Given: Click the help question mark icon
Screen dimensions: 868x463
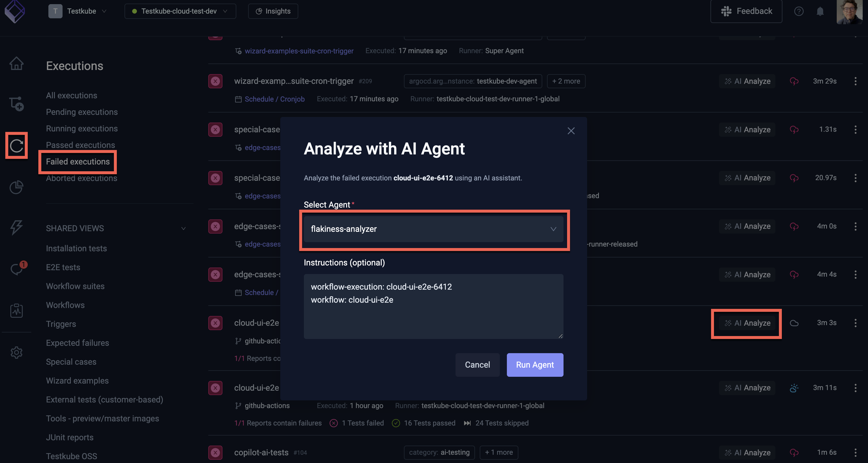Looking at the screenshot, I should pyautogui.click(x=799, y=11).
